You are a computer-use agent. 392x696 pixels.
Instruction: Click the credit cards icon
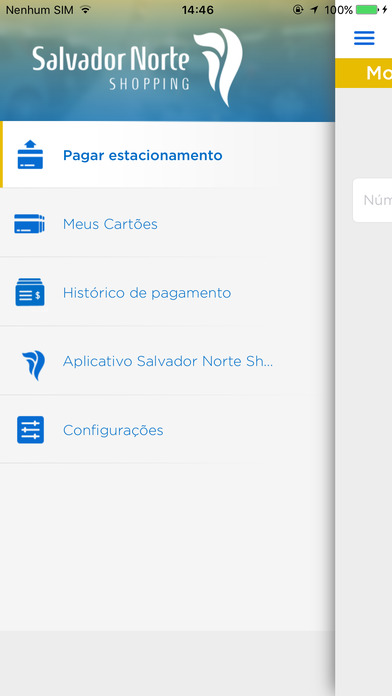coord(29,224)
